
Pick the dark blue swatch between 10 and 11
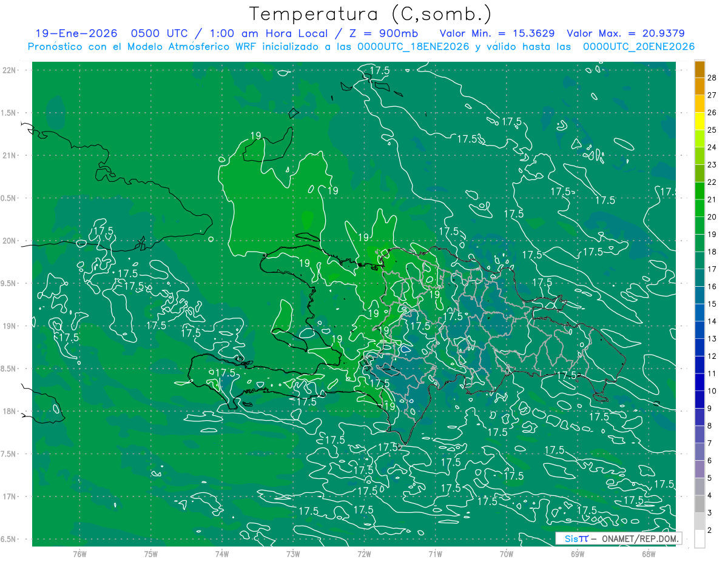click(x=699, y=382)
